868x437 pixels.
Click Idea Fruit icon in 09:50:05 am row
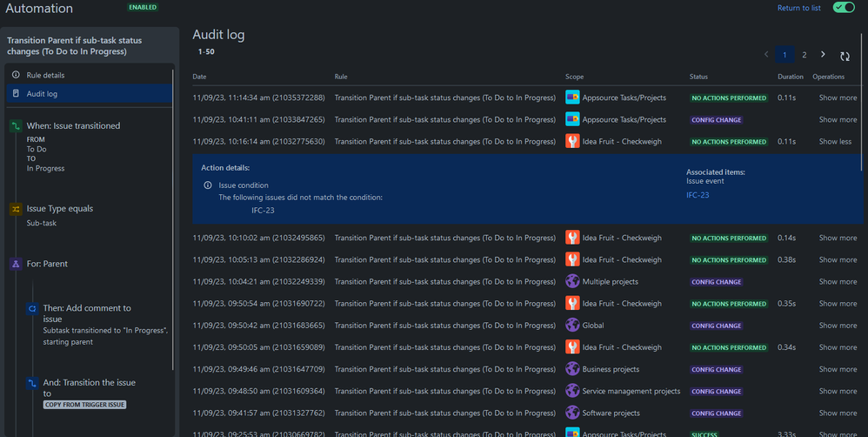pyautogui.click(x=572, y=346)
